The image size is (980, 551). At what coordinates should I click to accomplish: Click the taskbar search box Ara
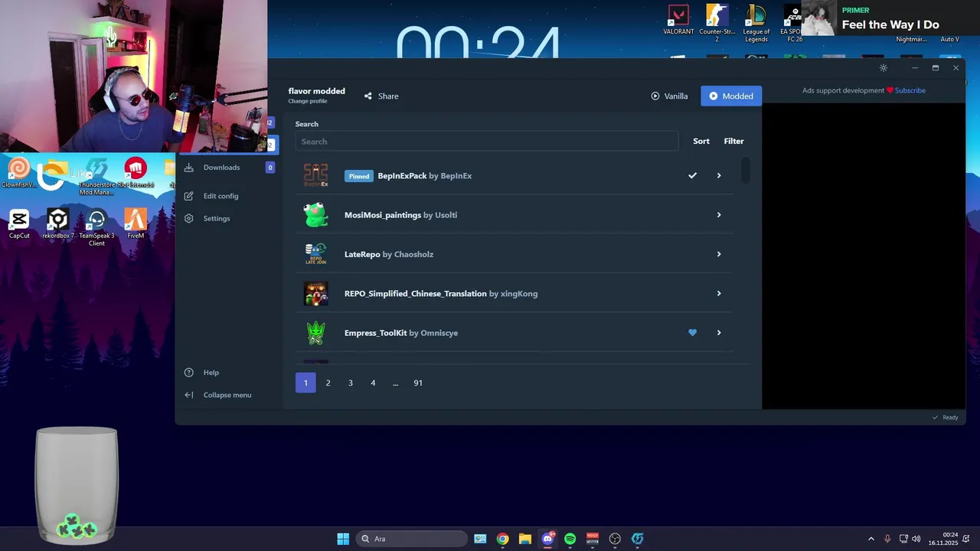tap(412, 539)
